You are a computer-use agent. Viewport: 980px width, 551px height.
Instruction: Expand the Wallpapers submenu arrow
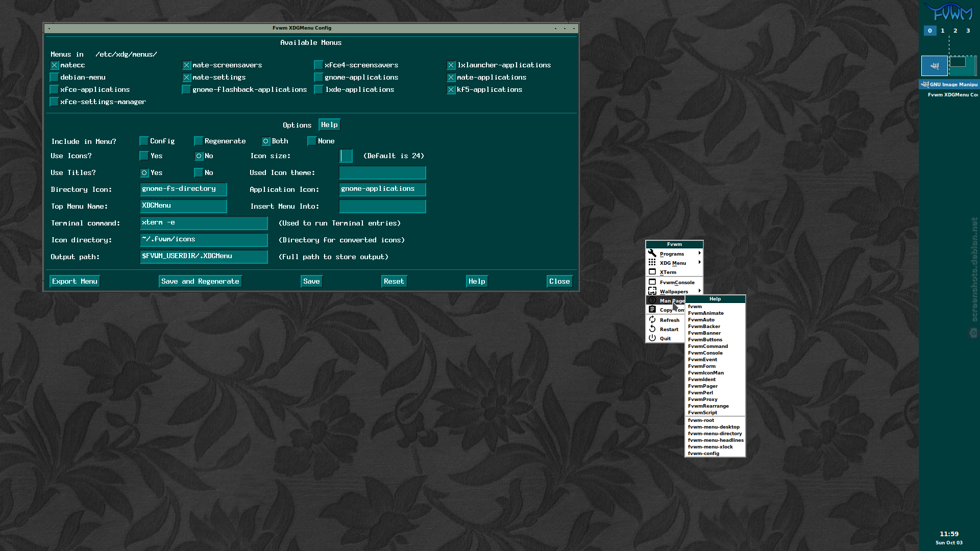(699, 291)
